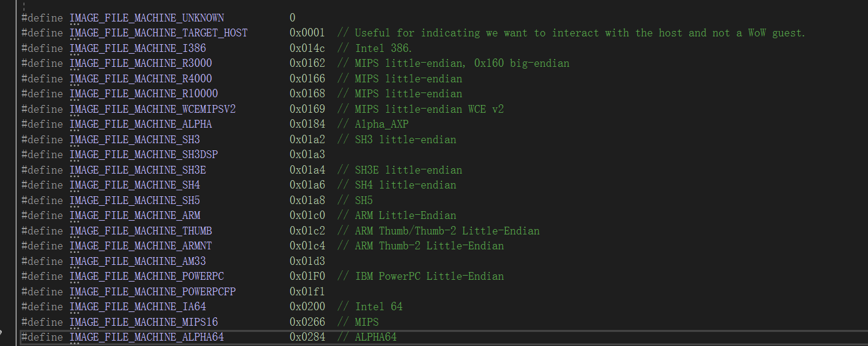Place cursor on IMAGE_FILE_MACHINE_SH3DSP

point(144,155)
